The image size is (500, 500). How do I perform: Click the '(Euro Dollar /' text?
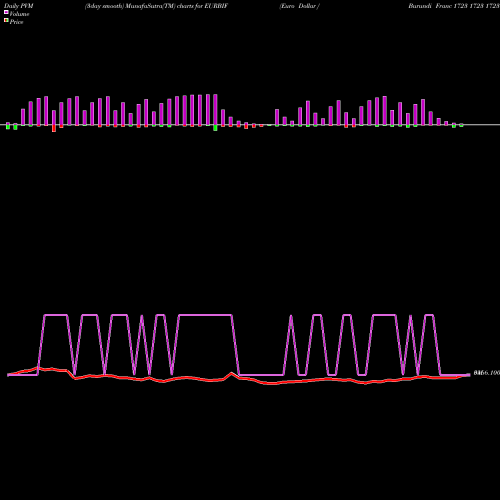point(299,6)
